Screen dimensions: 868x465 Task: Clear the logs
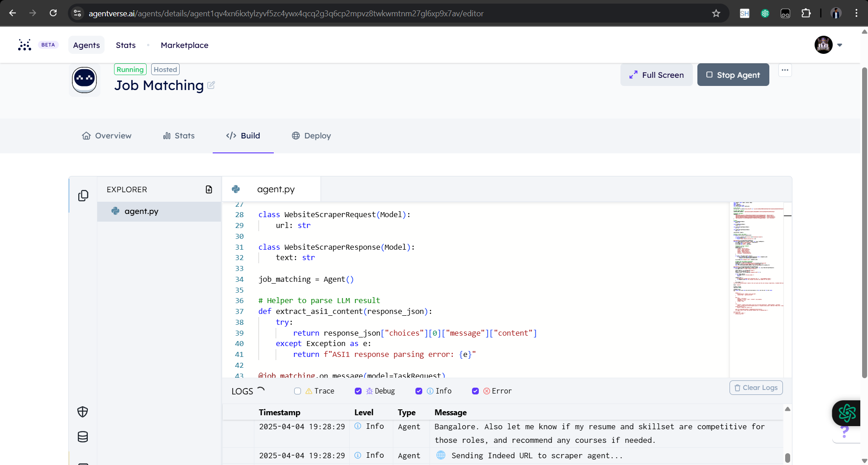pos(756,388)
